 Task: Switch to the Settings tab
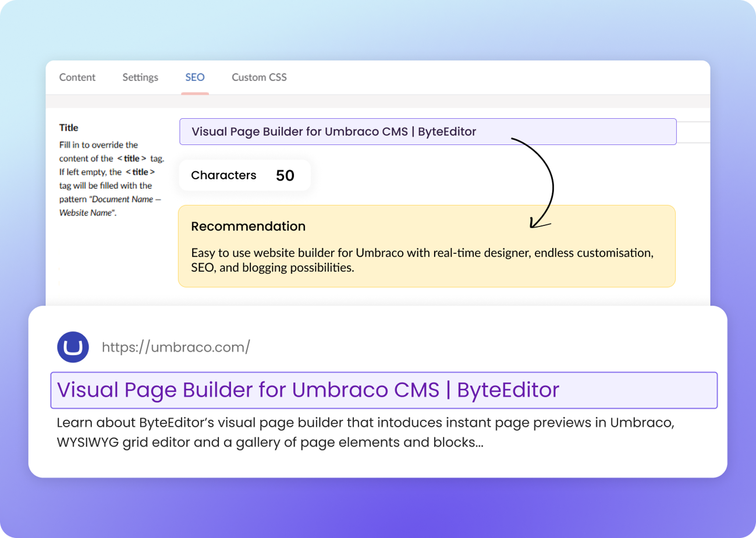tap(140, 77)
